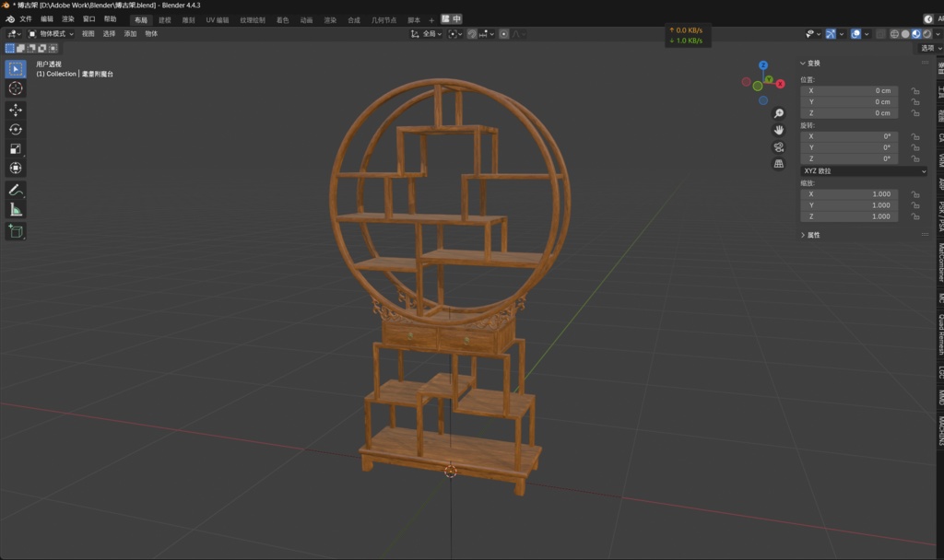Switch to the UV 编辑 workspace tab
The width and height of the screenshot is (944, 560).
[218, 20]
